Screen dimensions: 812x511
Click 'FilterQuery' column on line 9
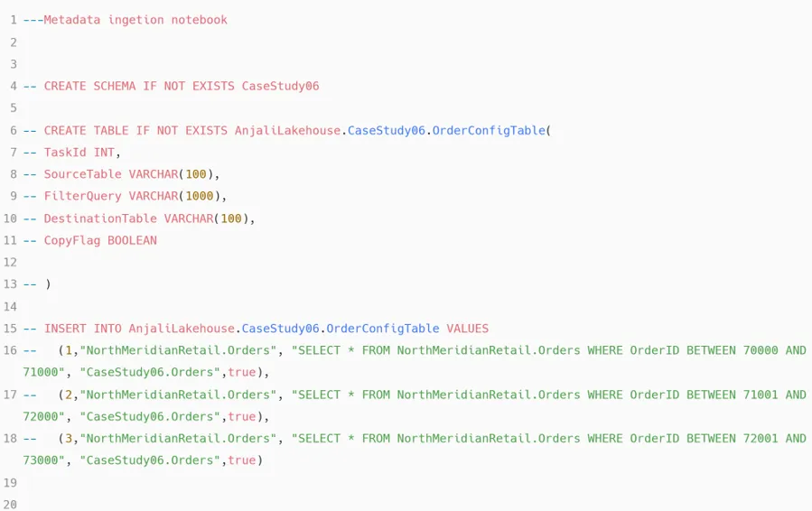pyautogui.click(x=82, y=196)
